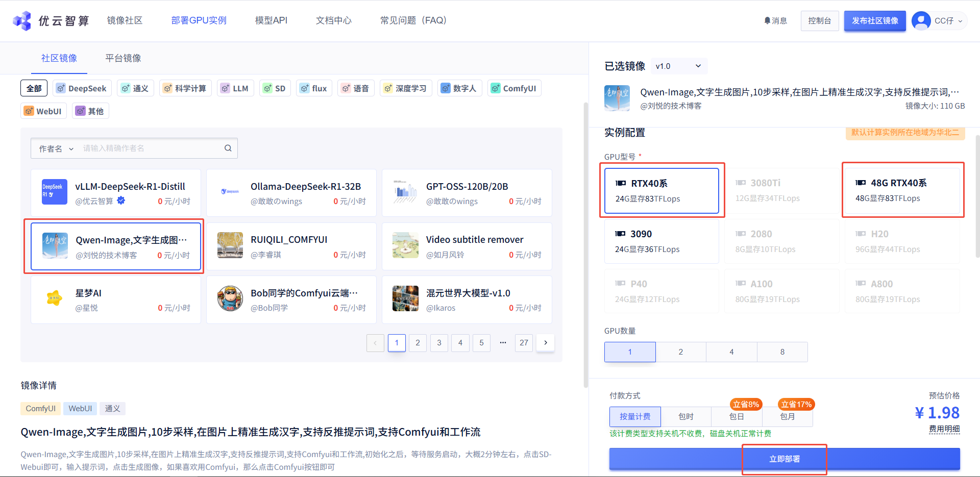Click the 控制台 button
980x477 pixels.
820,21
